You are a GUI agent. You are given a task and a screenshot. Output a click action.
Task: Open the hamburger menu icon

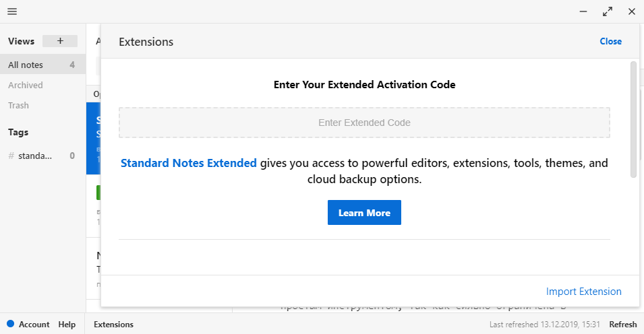pyautogui.click(x=12, y=11)
